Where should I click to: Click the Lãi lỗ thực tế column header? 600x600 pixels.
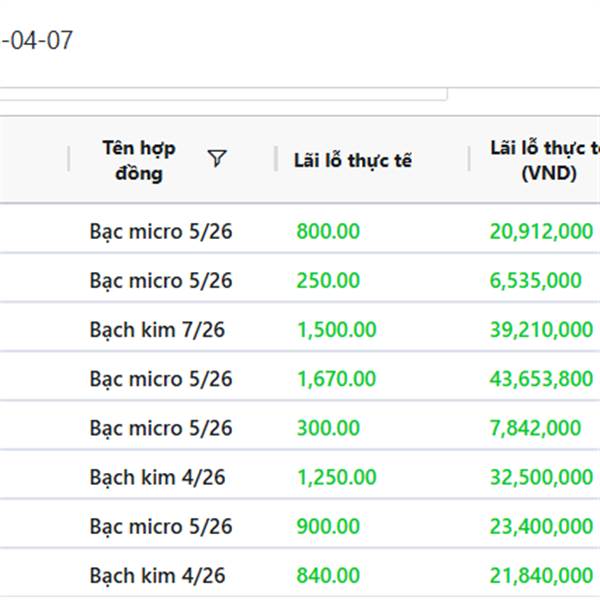[352, 160]
